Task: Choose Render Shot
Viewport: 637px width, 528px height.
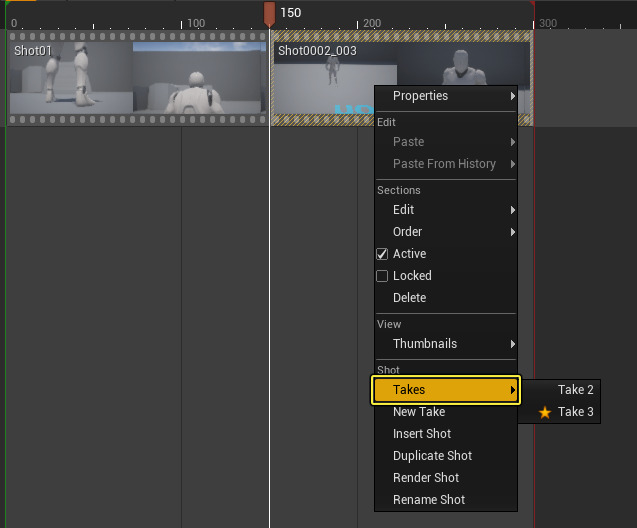Action: pyautogui.click(x=446, y=478)
